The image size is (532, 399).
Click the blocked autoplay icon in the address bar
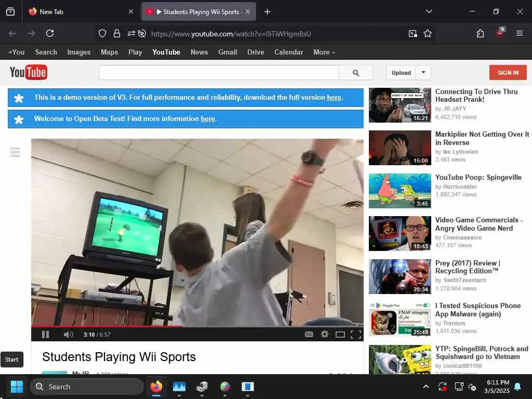click(x=142, y=33)
